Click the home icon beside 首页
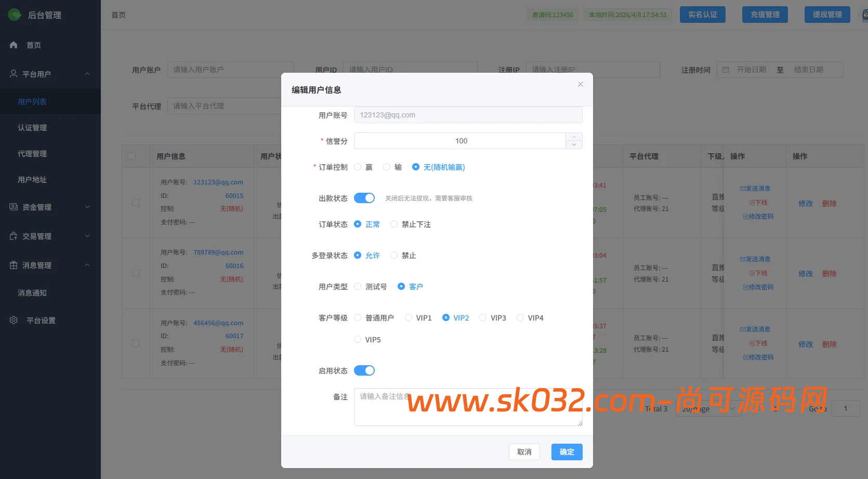Screen dimensions: 868x479 (x=14, y=45)
